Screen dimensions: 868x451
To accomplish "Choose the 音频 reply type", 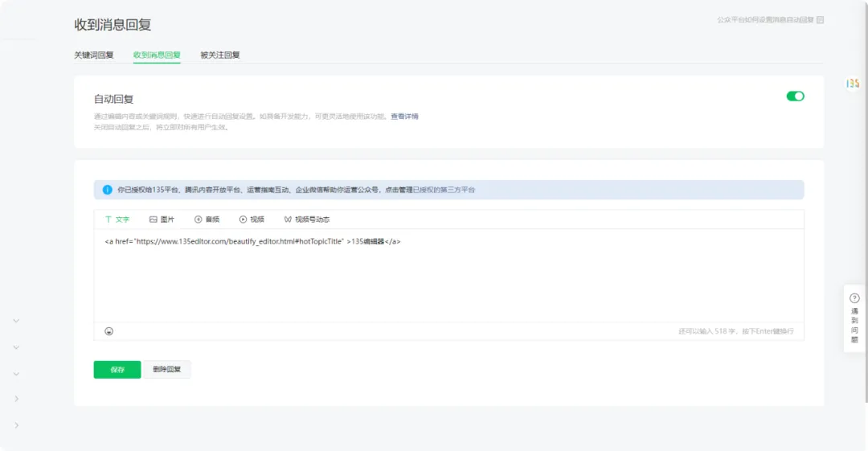I will (207, 219).
